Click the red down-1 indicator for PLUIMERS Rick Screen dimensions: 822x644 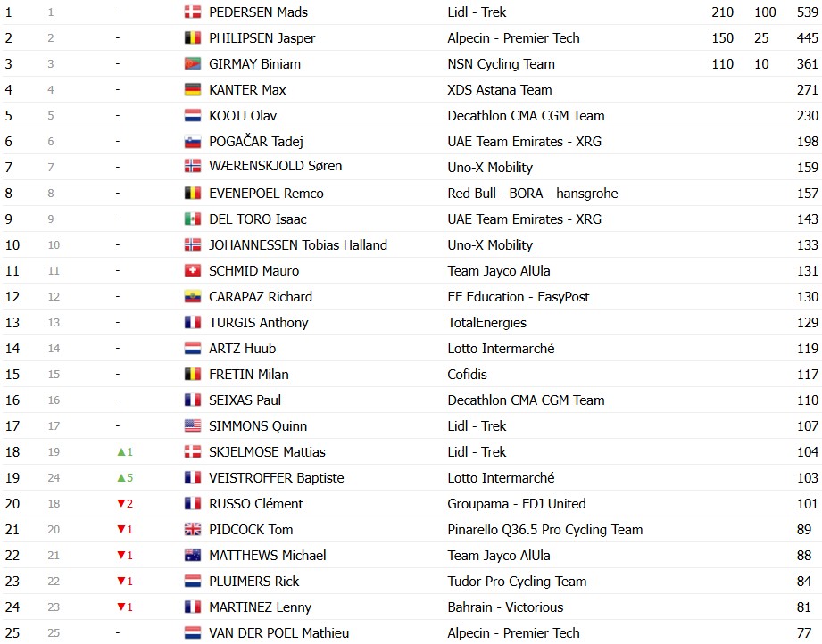pyautogui.click(x=125, y=582)
